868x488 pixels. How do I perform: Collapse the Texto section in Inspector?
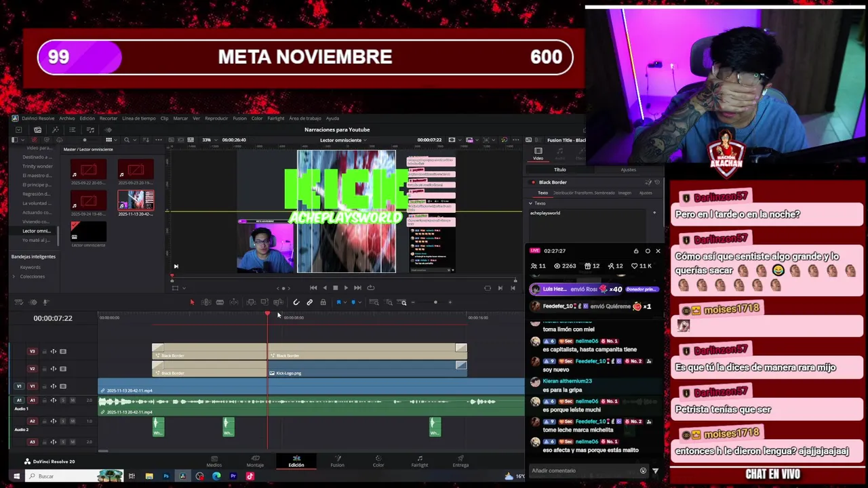coord(531,203)
